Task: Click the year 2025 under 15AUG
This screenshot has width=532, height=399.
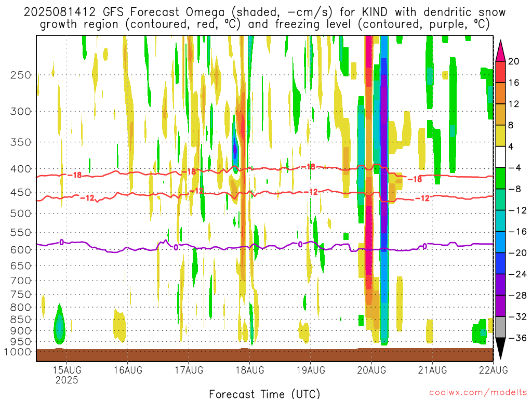Action: coord(67,380)
